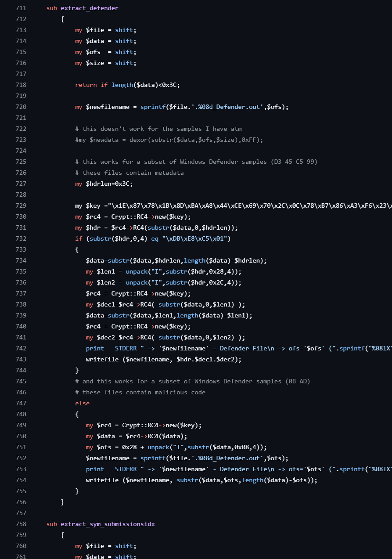
Task: Click '$data=substr($data,$len1' on line 739
Action: [169, 315]
